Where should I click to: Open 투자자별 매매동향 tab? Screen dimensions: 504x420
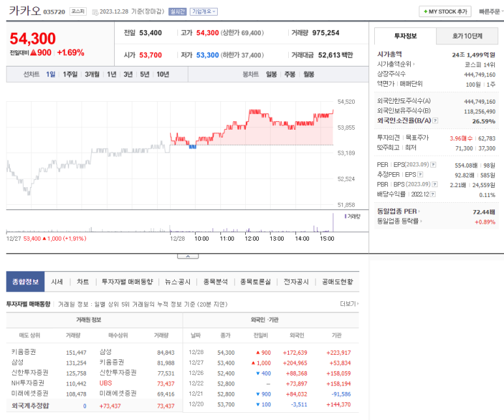pos(127,282)
